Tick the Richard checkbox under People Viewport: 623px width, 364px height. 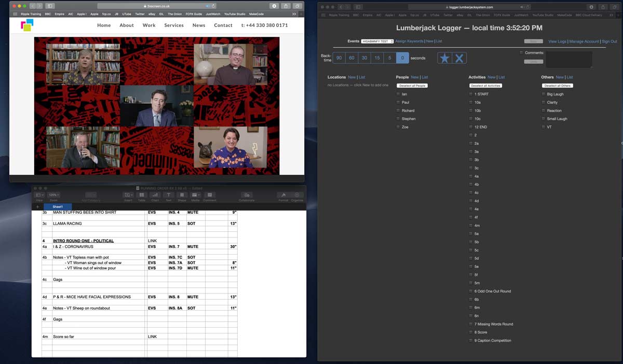pos(398,110)
